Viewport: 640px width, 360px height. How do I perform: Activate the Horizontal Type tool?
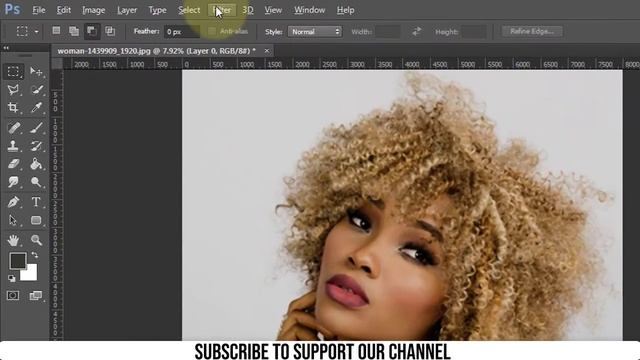coord(36,202)
